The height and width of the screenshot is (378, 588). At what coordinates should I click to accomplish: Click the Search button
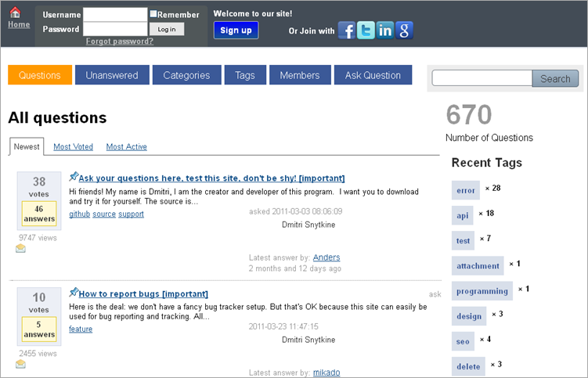(x=555, y=79)
